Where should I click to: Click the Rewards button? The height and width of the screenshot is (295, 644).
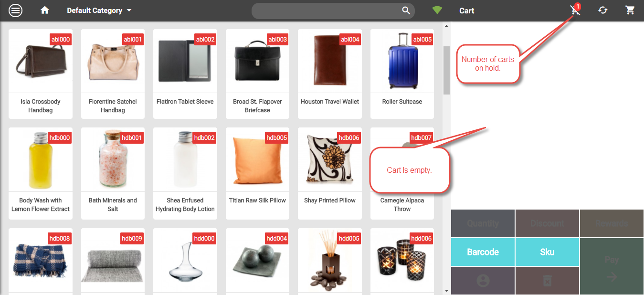[612, 223]
